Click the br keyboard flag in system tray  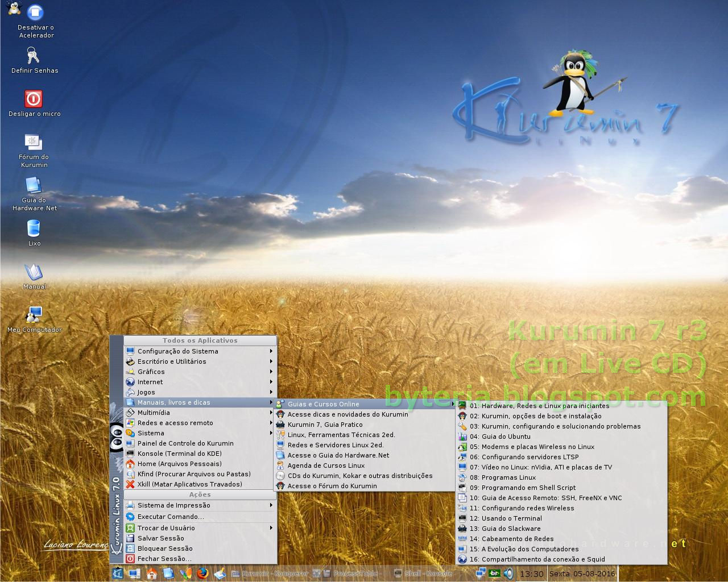(494, 573)
